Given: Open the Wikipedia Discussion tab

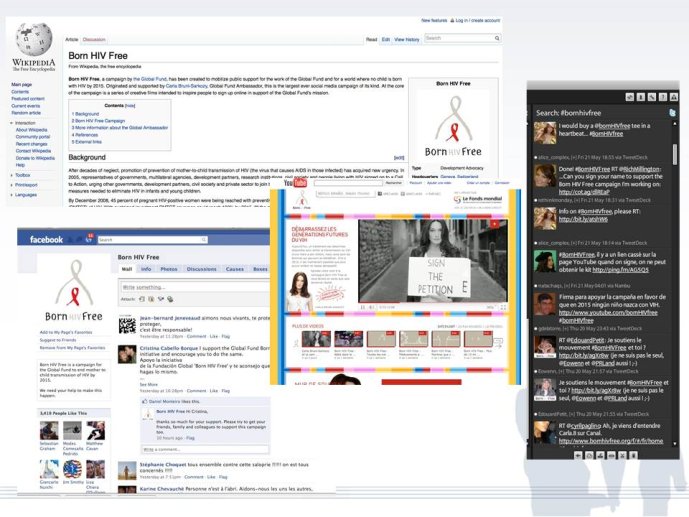Looking at the screenshot, I should click(x=94, y=40).
